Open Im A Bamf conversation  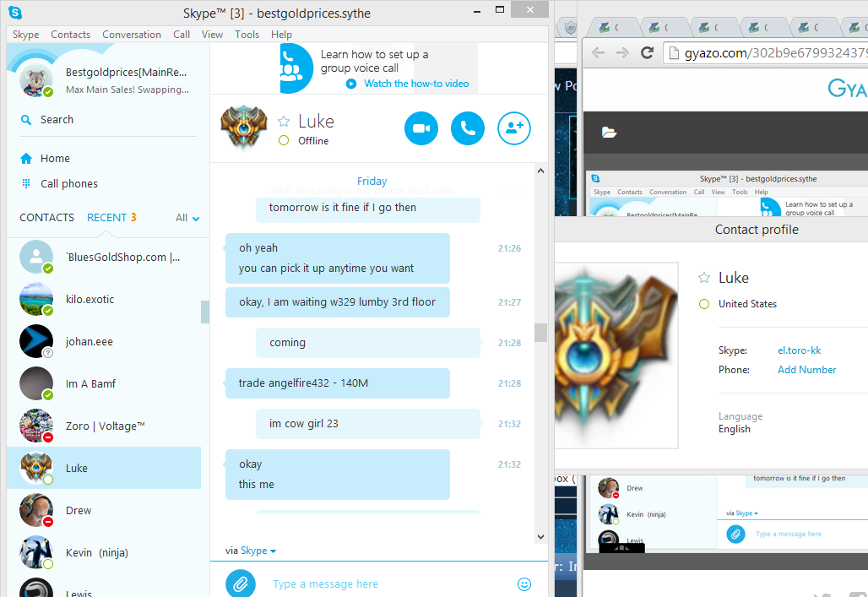104,383
